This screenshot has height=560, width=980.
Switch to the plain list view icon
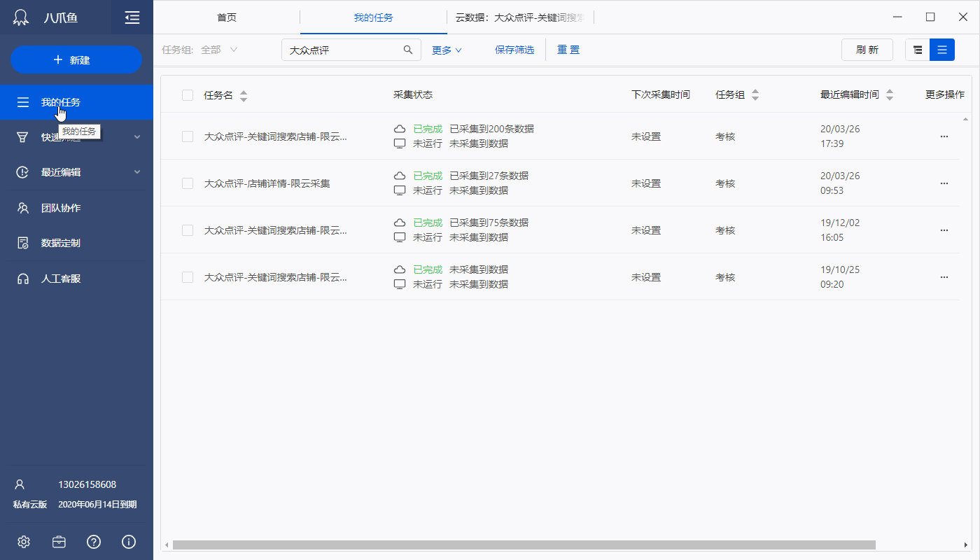pyautogui.click(x=942, y=50)
